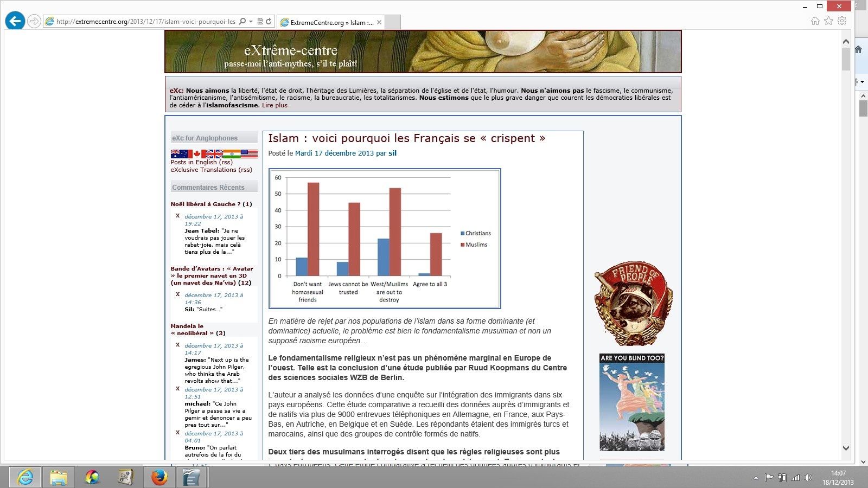This screenshot has height=488, width=868.
Task: Click the search magnifier in address bar
Action: [x=242, y=22]
